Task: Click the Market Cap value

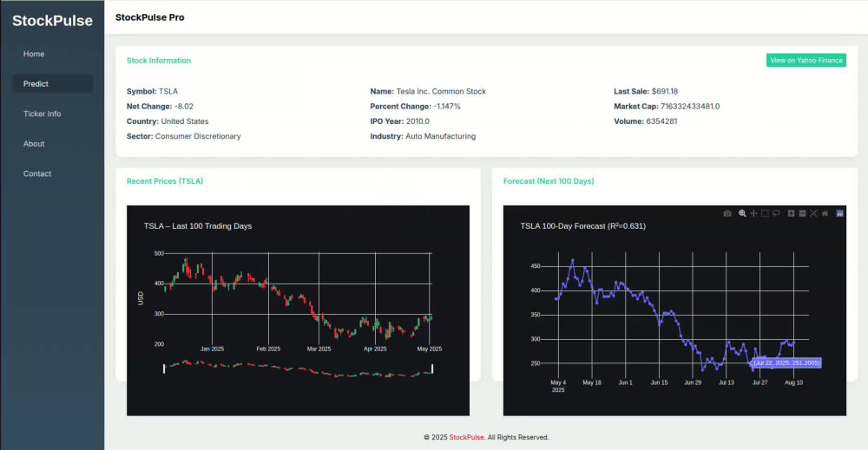Action: point(690,106)
